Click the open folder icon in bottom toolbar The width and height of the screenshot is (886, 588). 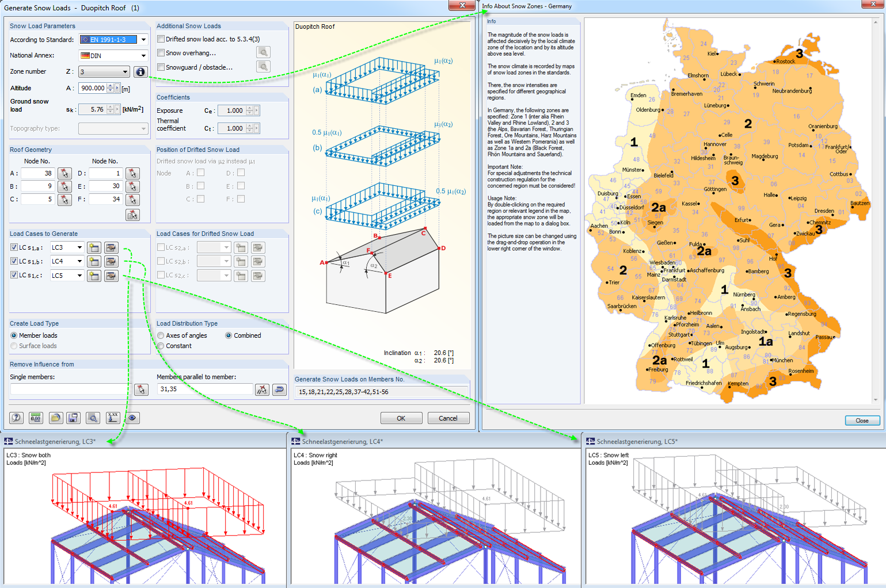(55, 418)
